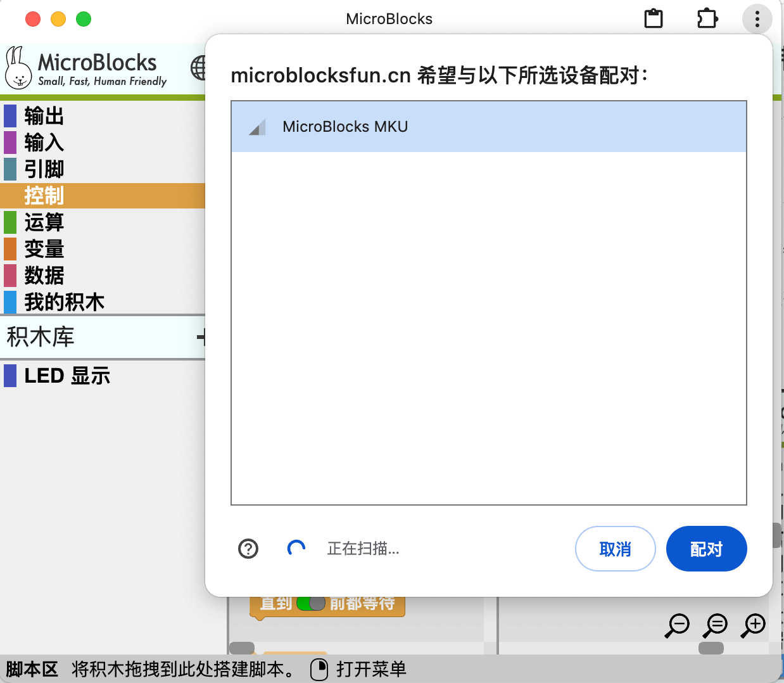This screenshot has width=784, height=683.
Task: Click the 脚本区 label in status bar
Action: coord(32,669)
